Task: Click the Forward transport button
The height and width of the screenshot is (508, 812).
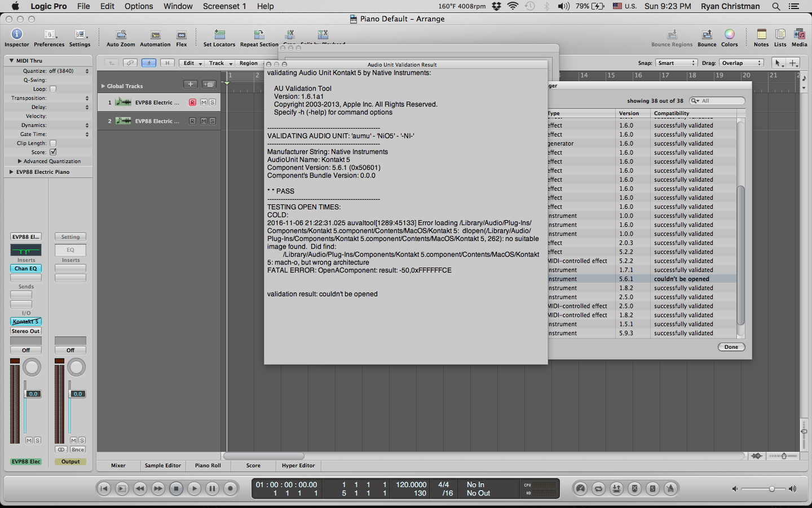Action: pyautogui.click(x=158, y=489)
